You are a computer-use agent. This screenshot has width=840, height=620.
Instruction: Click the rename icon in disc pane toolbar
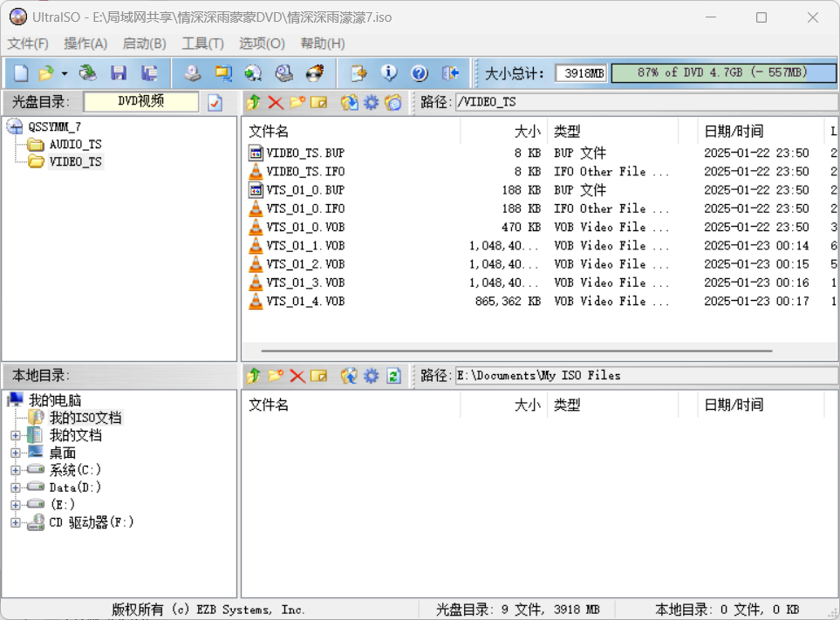point(318,102)
